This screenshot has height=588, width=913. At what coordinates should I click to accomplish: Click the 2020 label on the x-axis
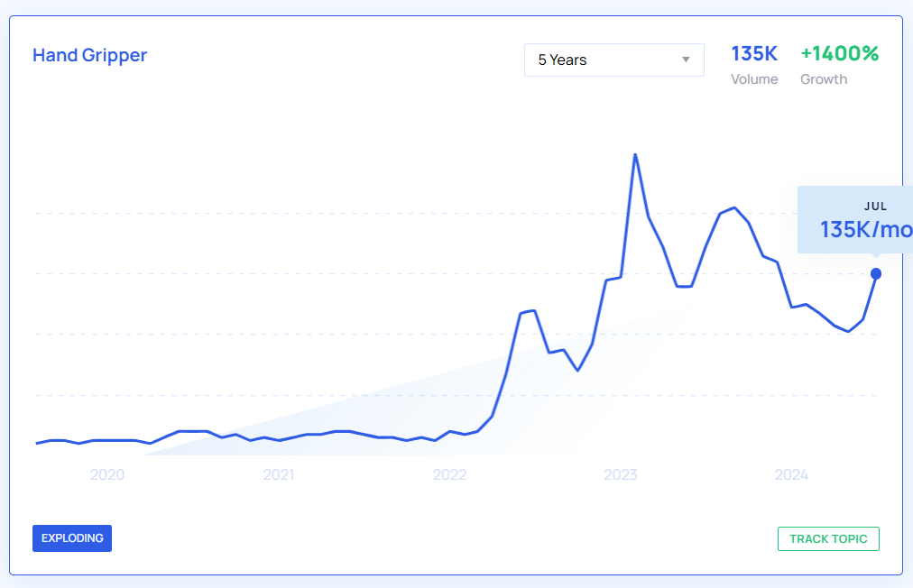tap(107, 475)
